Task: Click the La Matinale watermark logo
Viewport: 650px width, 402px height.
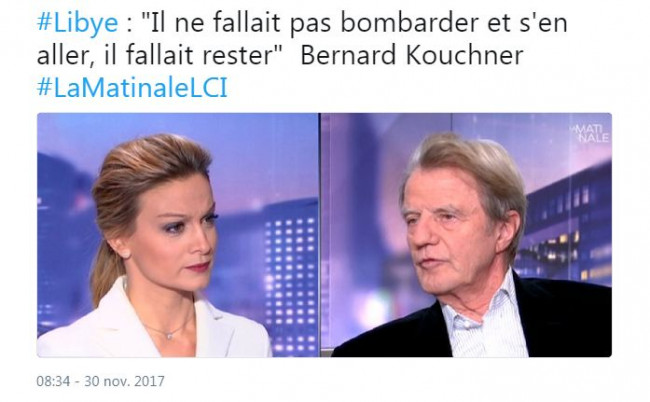Action: pyautogui.click(x=590, y=133)
